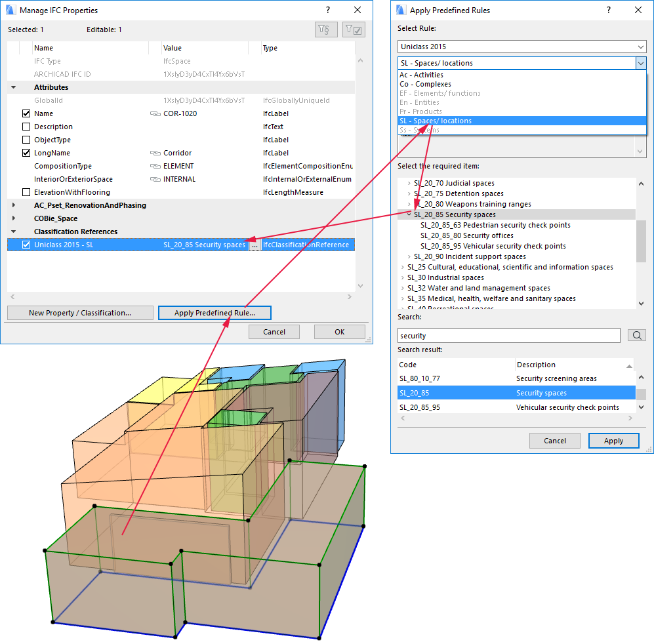This screenshot has height=644, width=654.
Task: Click the Code column header
Action: pyautogui.click(x=457, y=365)
